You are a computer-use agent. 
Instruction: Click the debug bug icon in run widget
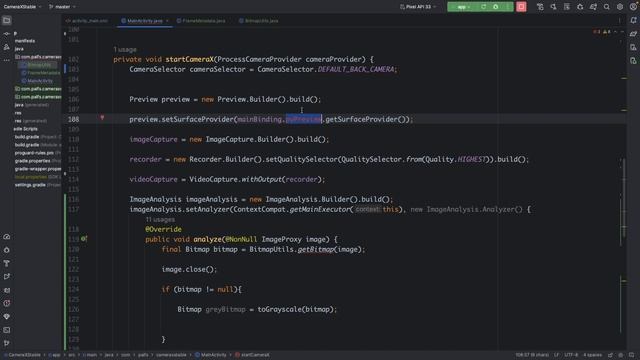tap(496, 7)
